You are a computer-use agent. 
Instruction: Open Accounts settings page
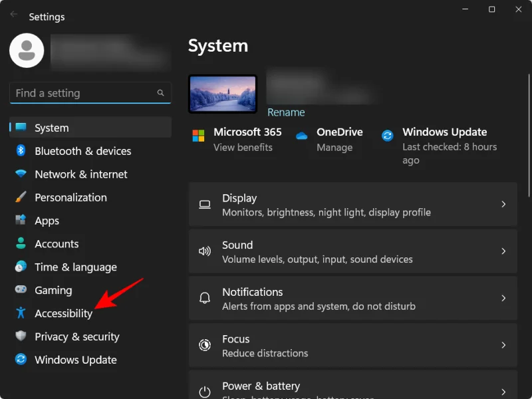(90, 243)
